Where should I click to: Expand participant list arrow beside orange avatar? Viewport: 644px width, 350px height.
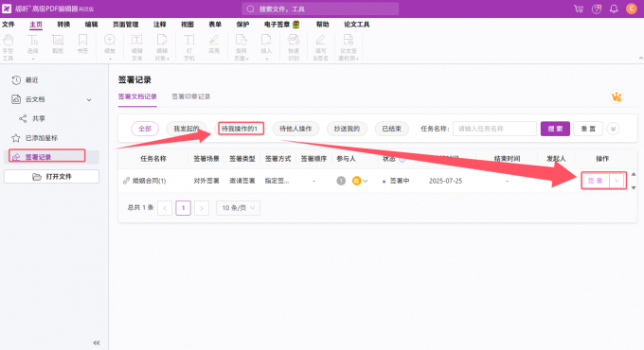tap(366, 181)
